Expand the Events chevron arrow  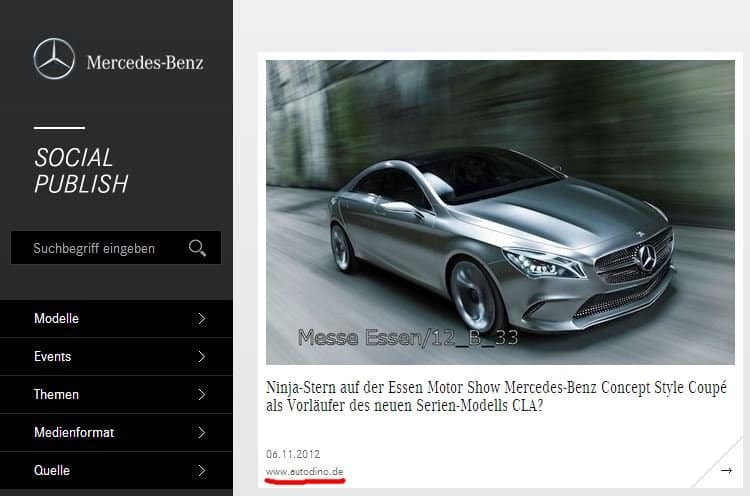point(201,357)
